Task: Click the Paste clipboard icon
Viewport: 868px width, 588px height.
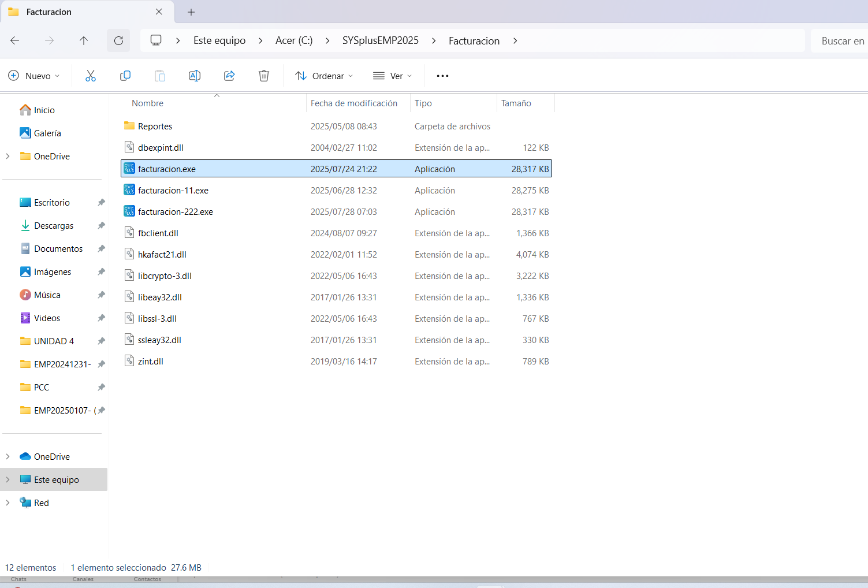Action: pos(160,76)
